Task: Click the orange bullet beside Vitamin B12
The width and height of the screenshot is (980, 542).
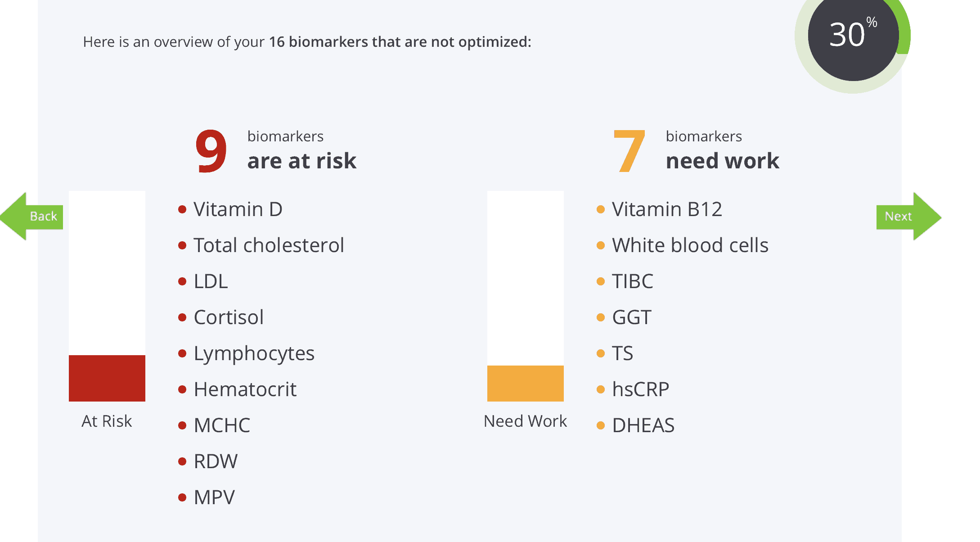Action: [x=601, y=209]
